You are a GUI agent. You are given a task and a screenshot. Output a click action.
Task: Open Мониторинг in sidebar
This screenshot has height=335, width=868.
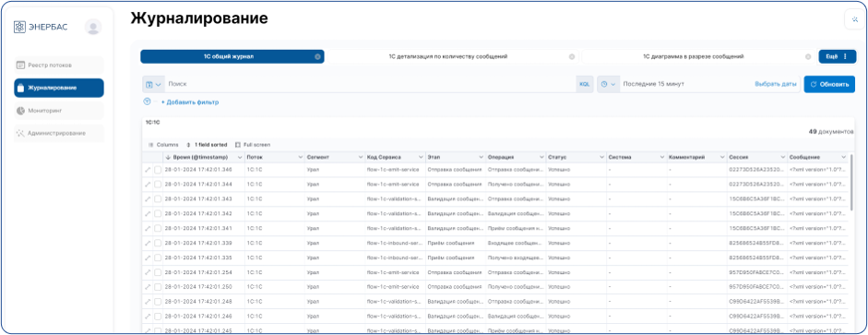(59, 111)
